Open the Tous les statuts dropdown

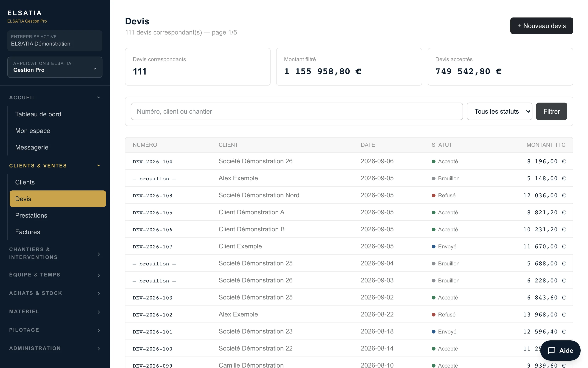click(x=499, y=111)
